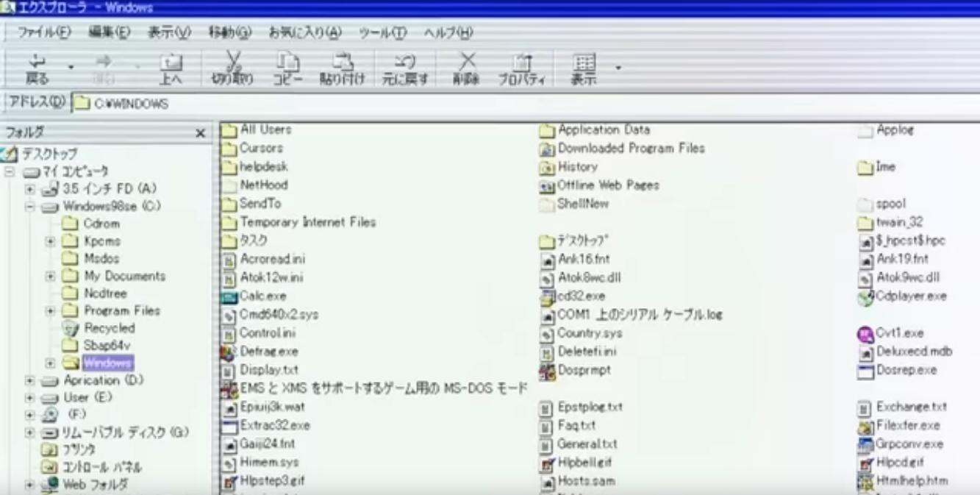Image resolution: width=980 pixels, height=495 pixels.
Task: Open Properties (プロパティ) from the toolbar
Action: point(522,63)
